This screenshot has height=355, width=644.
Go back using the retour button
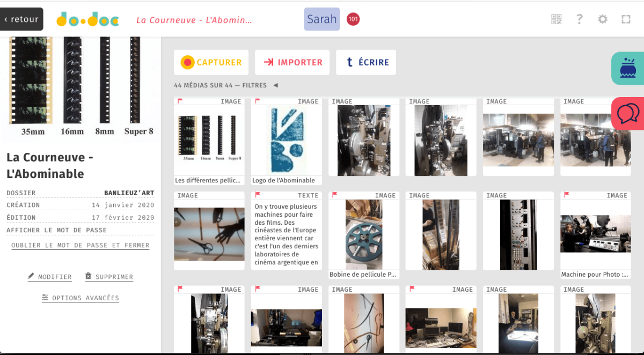click(x=21, y=19)
